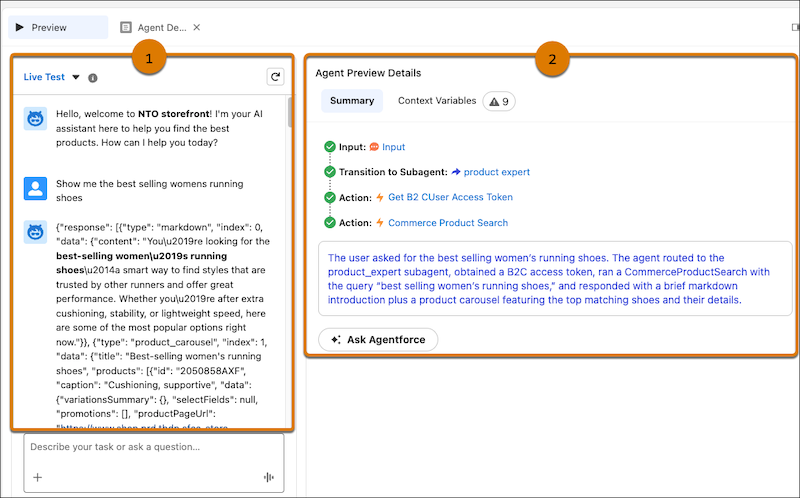
Task: Click the sparkle icon on Ask Agentforce
Action: click(336, 340)
